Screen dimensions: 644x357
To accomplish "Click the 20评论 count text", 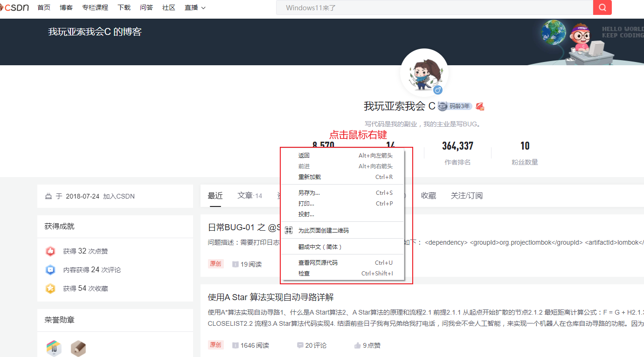I will tap(316, 345).
